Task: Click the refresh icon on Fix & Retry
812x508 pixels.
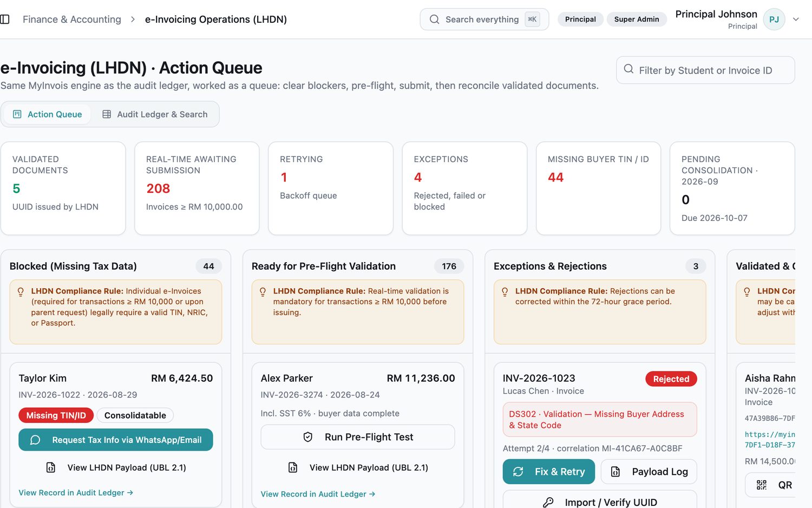Action: tap(518, 472)
